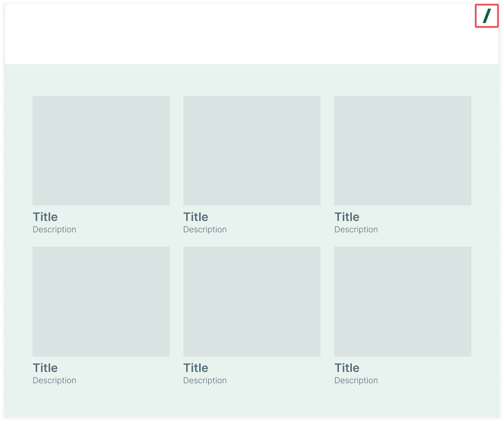This screenshot has width=504, height=422.
Task: Select the bottom-left card image placeholder
Action: pos(101,301)
